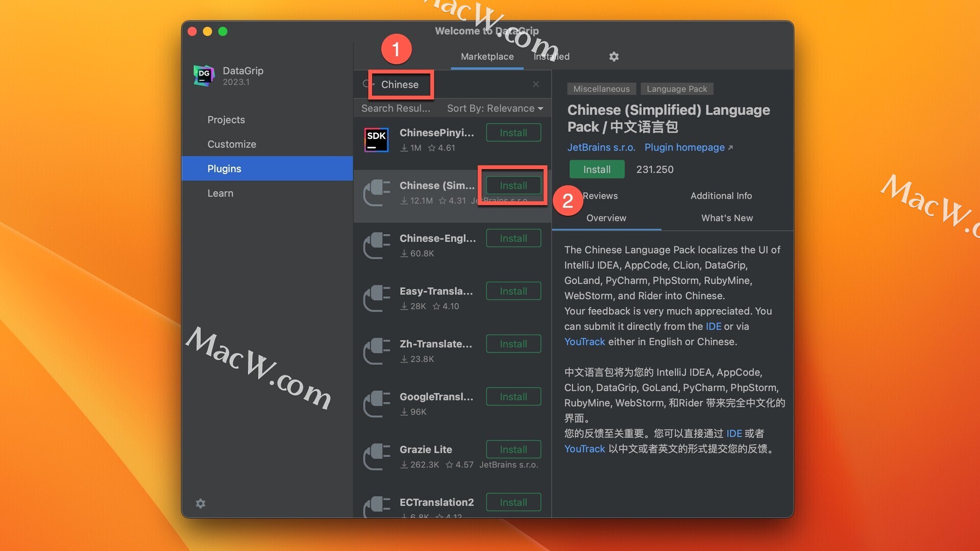
Task: Click the plugin settings gear icon top right
Action: pos(614,57)
